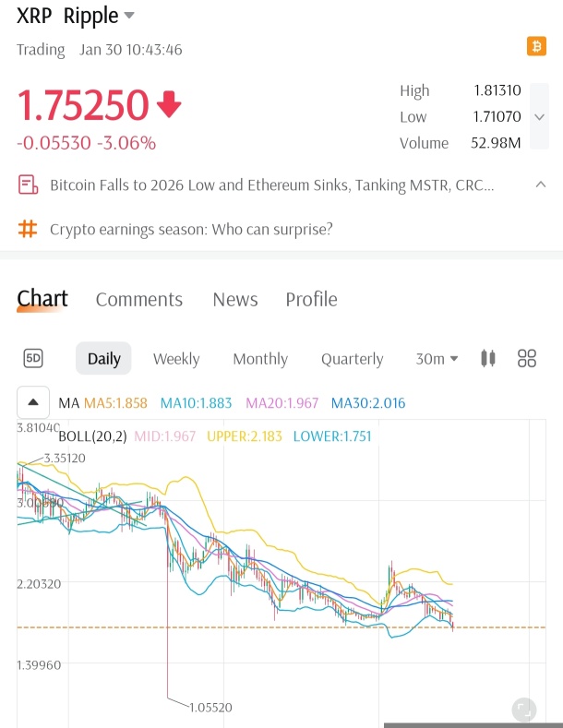Screen dimensions: 563x728
Task: Open XRP Ripple symbol dropdown arrow
Action: click(x=129, y=16)
